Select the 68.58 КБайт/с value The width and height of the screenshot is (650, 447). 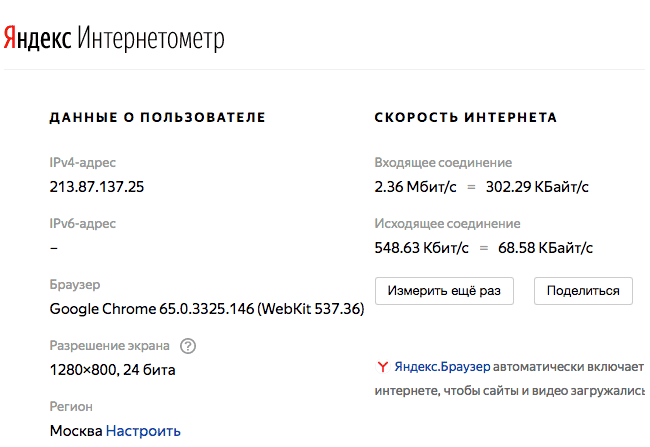(x=546, y=248)
